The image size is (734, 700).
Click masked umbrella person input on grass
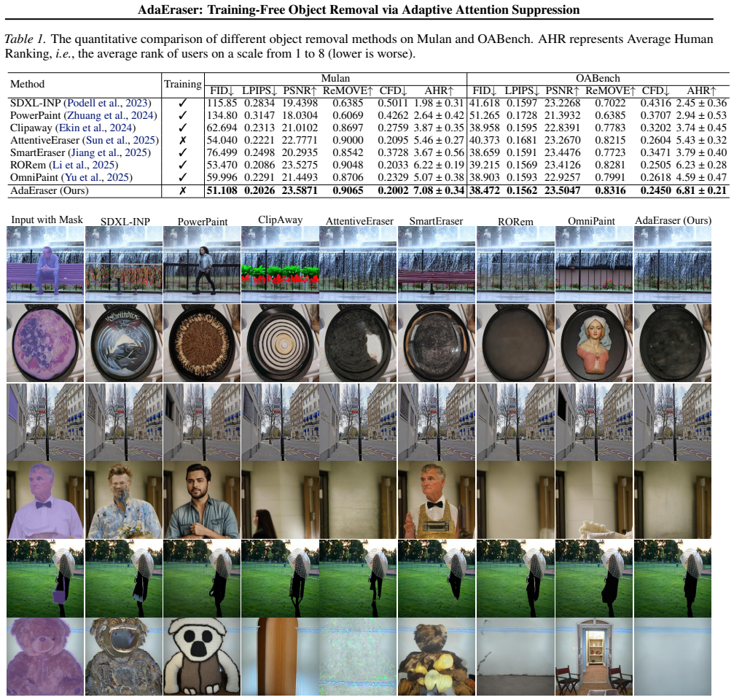45,578
